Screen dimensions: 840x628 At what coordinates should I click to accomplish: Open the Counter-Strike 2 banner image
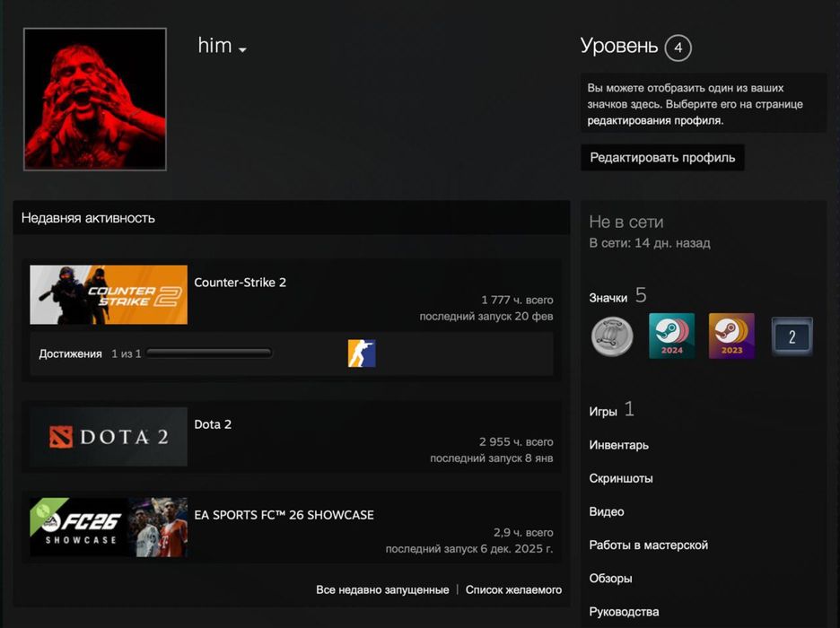(109, 294)
